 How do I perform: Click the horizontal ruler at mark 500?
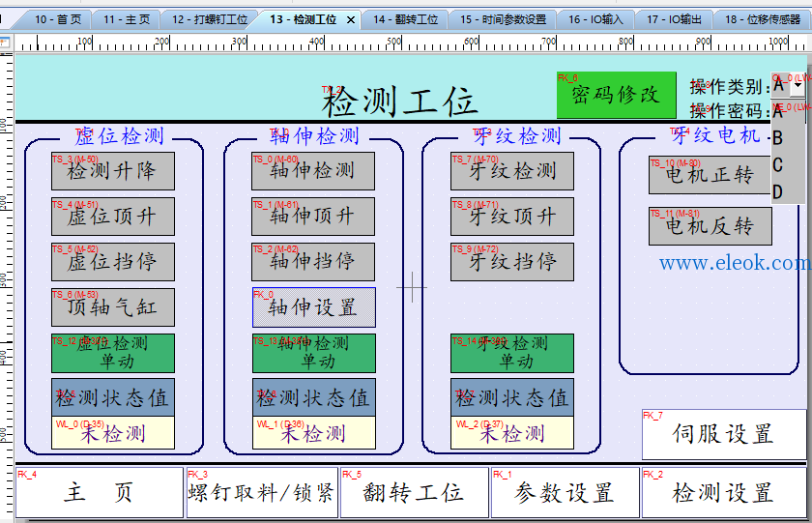tap(394, 44)
